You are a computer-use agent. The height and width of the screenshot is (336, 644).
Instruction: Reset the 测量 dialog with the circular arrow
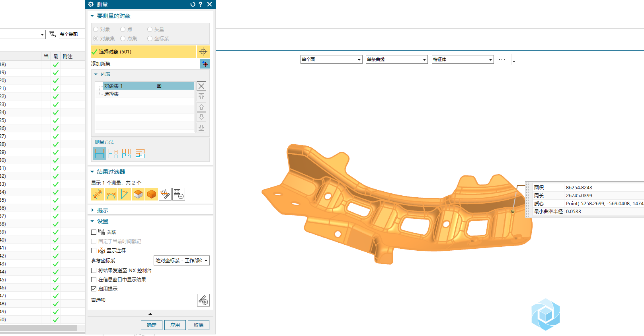[x=193, y=4]
